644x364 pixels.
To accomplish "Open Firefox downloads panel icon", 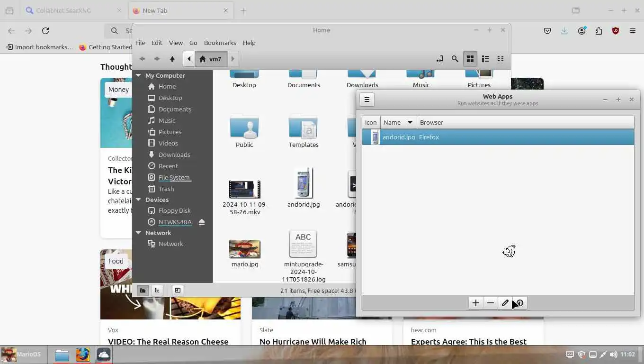I will pyautogui.click(x=564, y=31).
